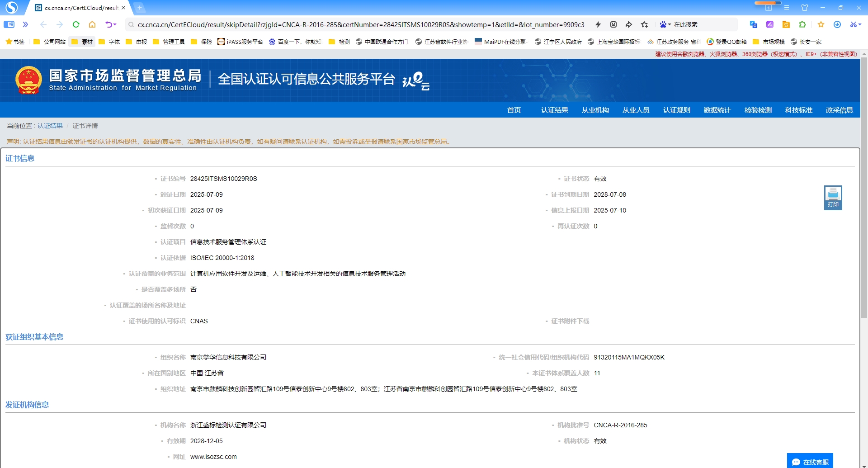Open the translate tool in the address bar
Image resolution: width=868 pixels, height=468 pixels.
pos(753,25)
